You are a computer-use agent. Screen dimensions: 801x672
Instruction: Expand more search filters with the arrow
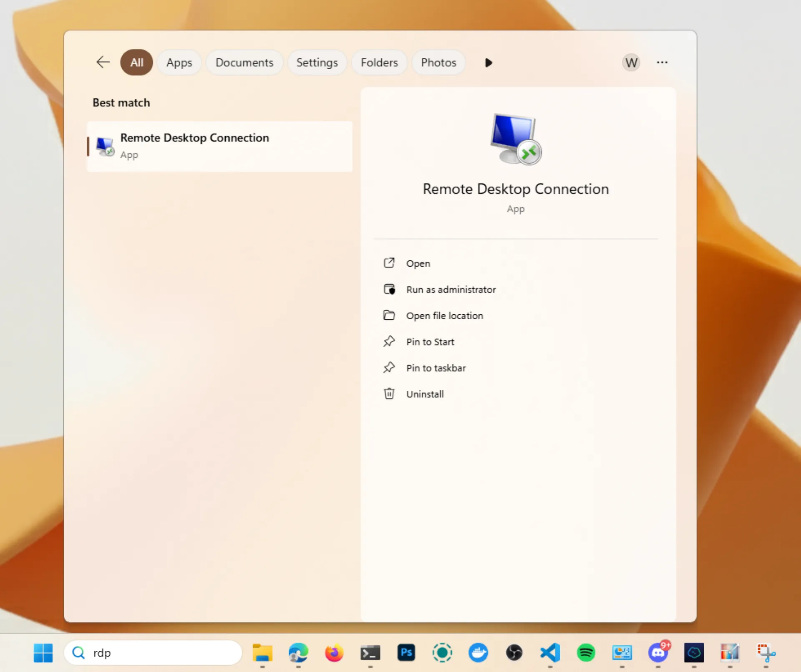pyautogui.click(x=488, y=63)
